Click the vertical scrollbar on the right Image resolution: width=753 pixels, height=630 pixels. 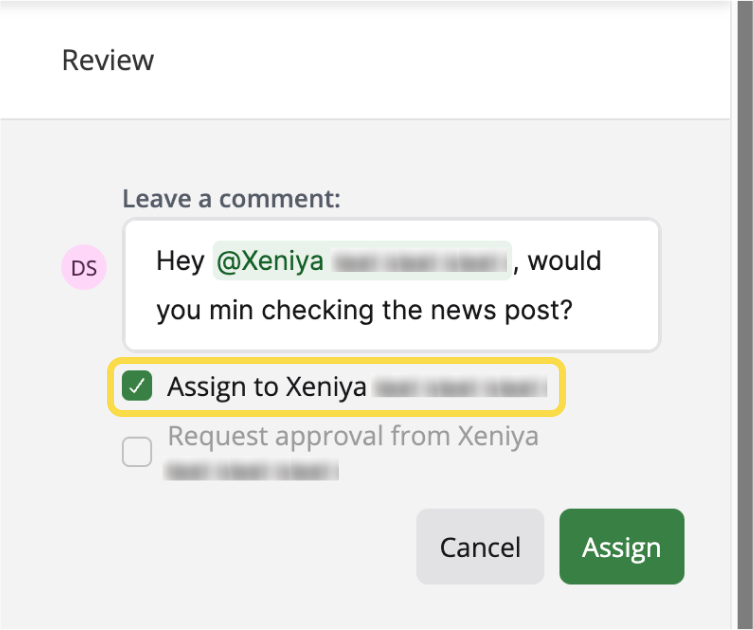tap(745, 315)
